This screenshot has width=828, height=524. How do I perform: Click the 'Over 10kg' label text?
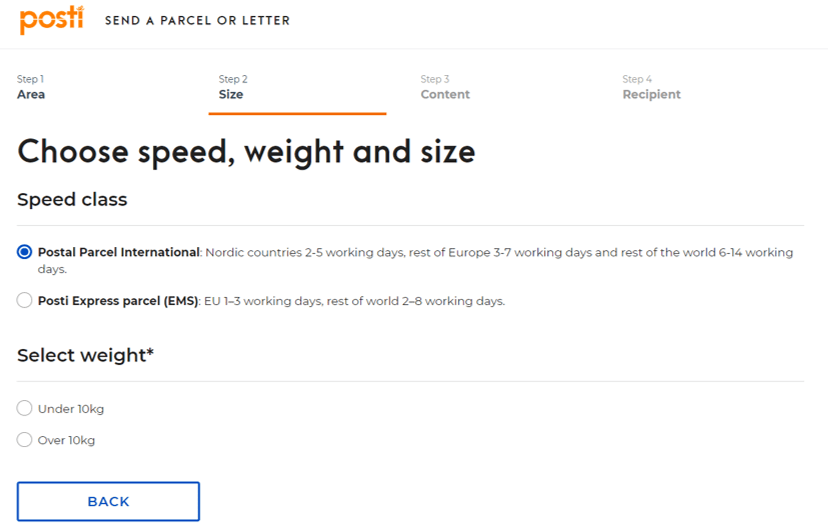pyautogui.click(x=67, y=440)
